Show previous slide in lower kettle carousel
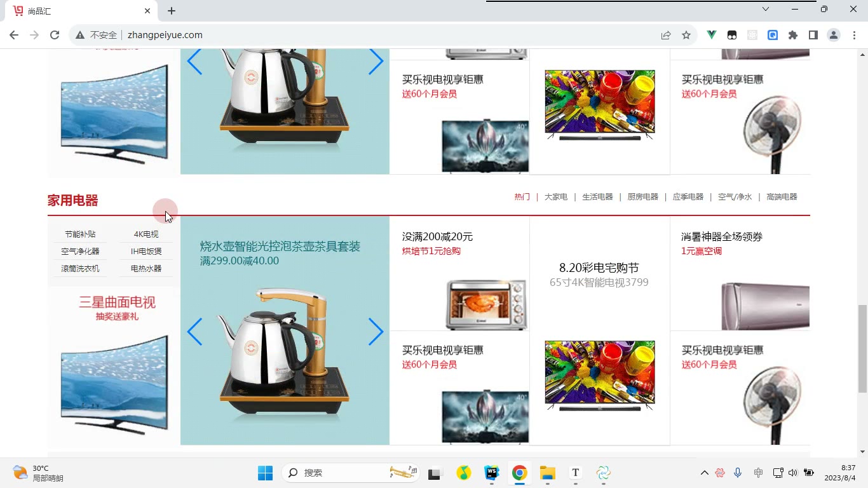 (194, 332)
